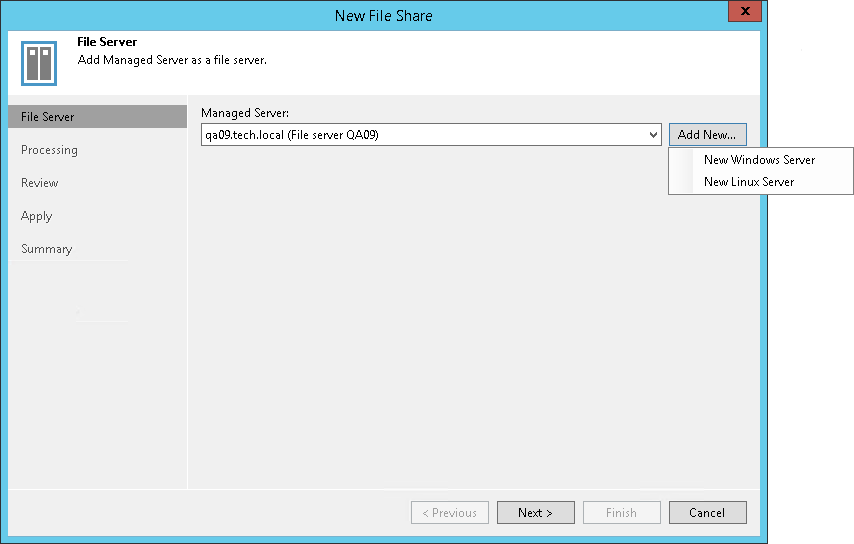
Task: Go to the Apply wizard step
Action: coord(36,216)
